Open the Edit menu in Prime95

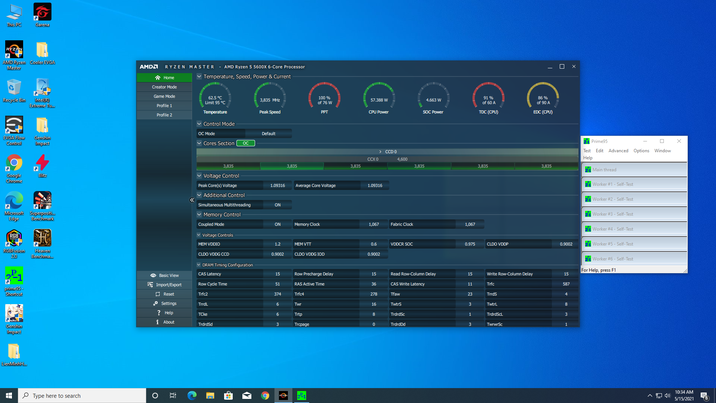tap(600, 151)
